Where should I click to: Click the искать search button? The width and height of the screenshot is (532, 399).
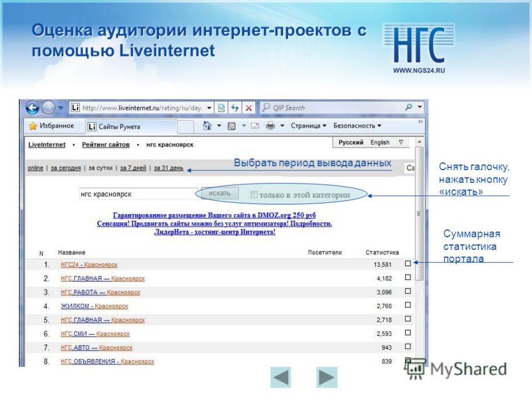click(219, 194)
